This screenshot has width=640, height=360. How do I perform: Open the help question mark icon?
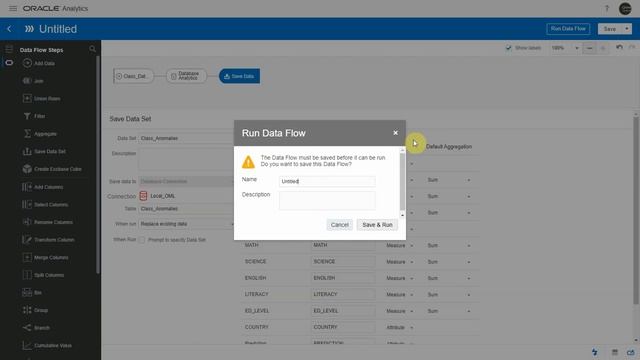[607, 9]
